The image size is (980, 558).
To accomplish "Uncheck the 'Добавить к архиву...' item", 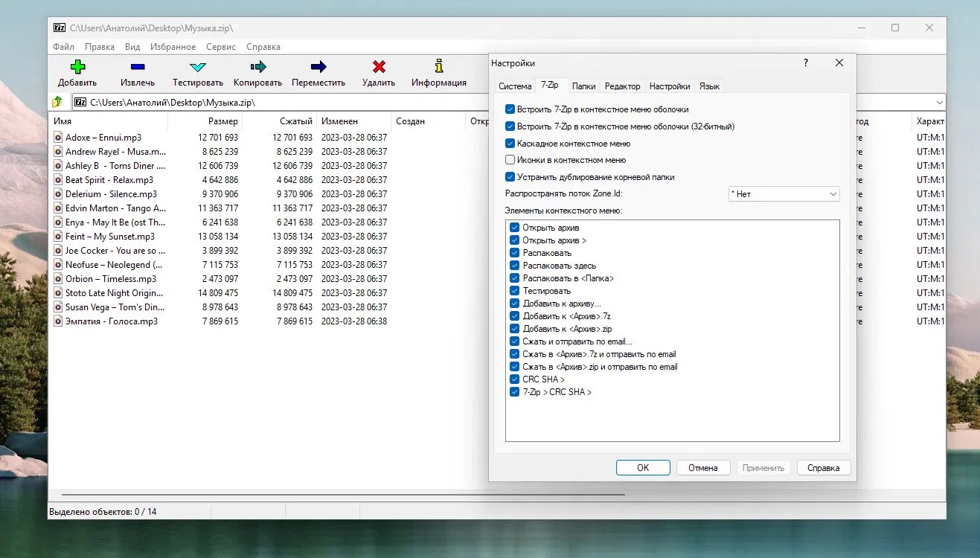I will [514, 304].
